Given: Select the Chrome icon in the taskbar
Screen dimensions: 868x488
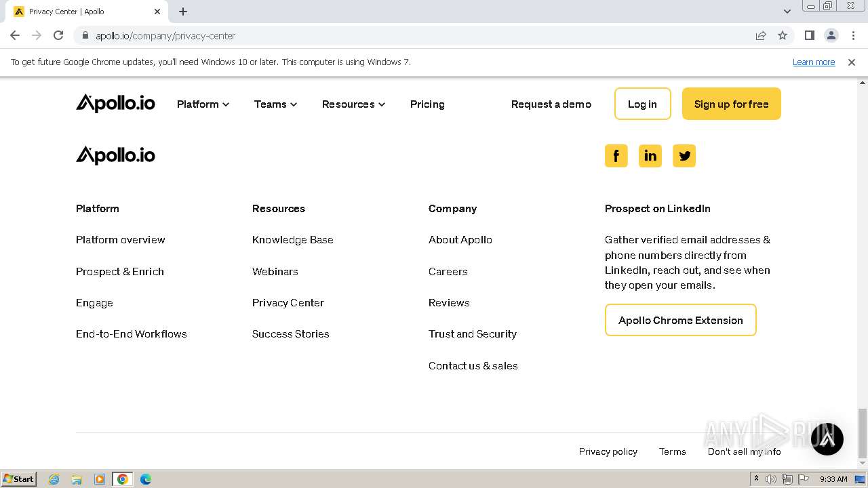Looking at the screenshot, I should 123,479.
